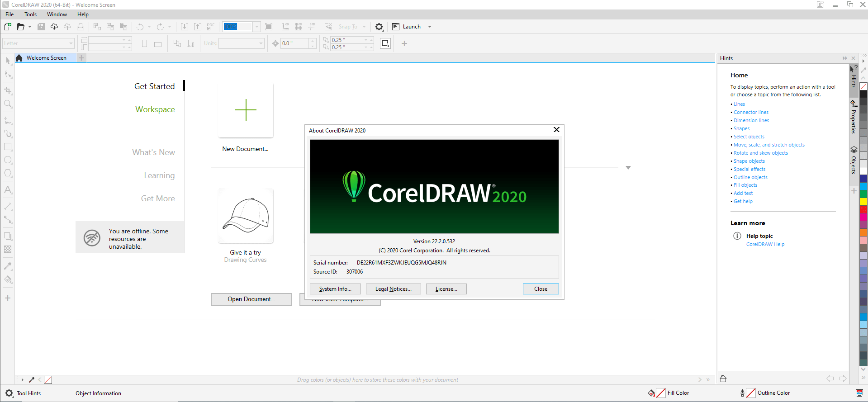The image size is (868, 402).
Task: Click the Outline Color swatch in status bar
Action: (x=751, y=393)
